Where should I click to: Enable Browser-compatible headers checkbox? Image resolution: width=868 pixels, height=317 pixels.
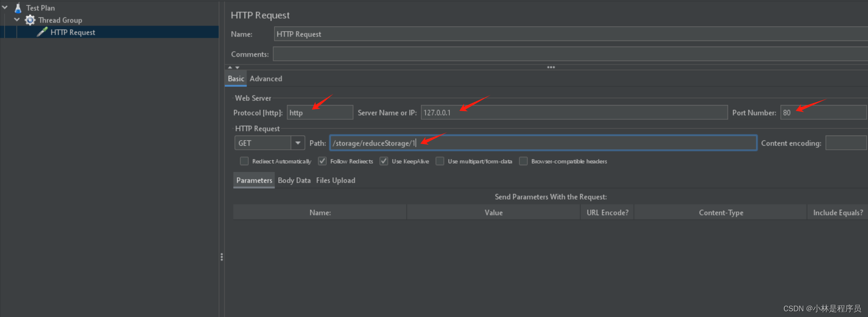pos(524,161)
